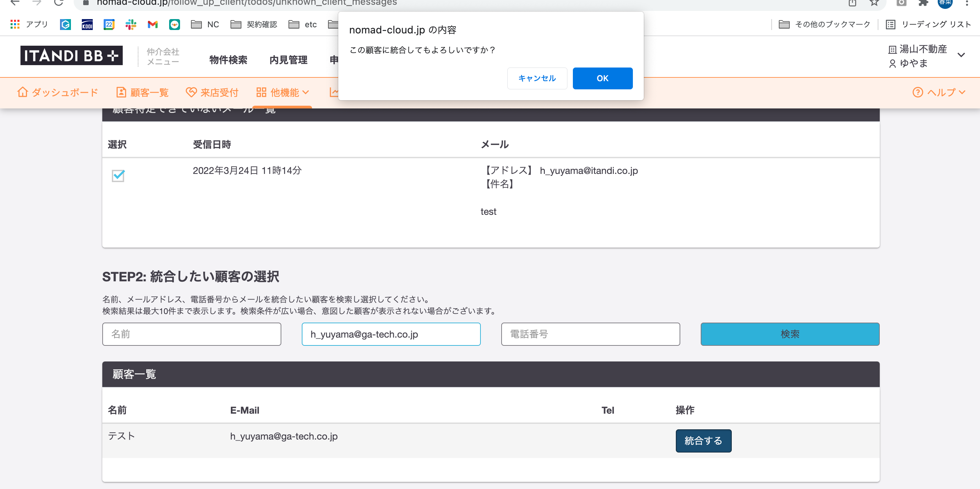The height and width of the screenshot is (489, 980).
Task: Open 来店受付 reception page
Action: [212, 92]
